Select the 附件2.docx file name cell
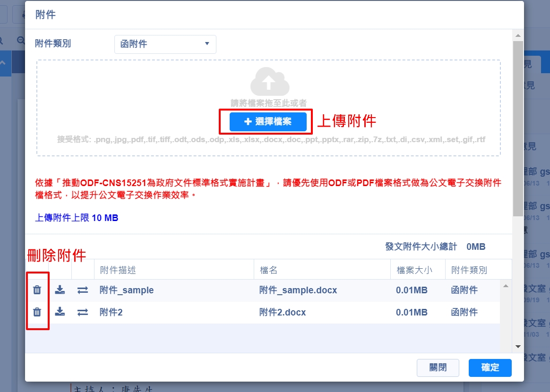 click(x=283, y=312)
